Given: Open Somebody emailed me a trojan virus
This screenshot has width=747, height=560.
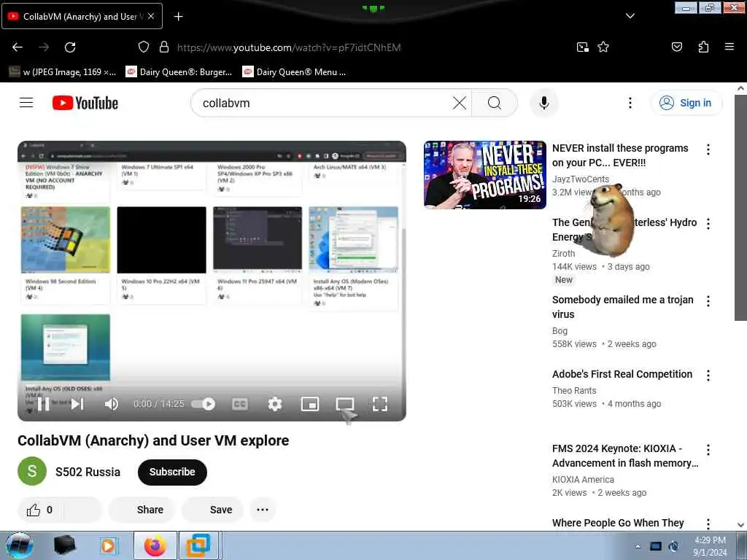Looking at the screenshot, I should 622,307.
